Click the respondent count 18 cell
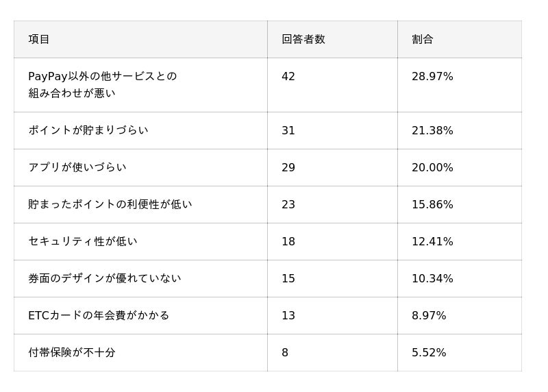Image resolution: width=548 pixels, height=392 pixels. [288, 241]
